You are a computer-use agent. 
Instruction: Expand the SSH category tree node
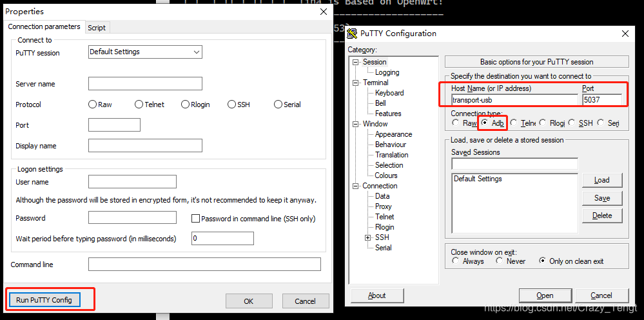pos(368,237)
